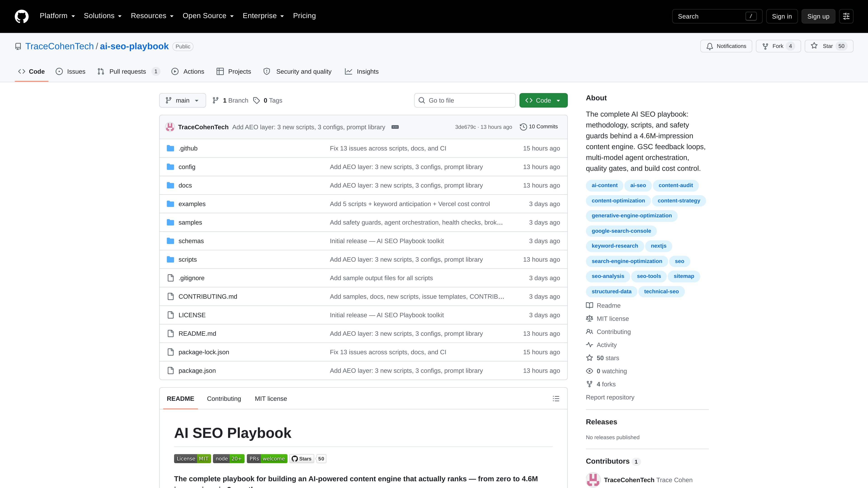Open the examples folder
868x488 pixels.
(x=192, y=204)
